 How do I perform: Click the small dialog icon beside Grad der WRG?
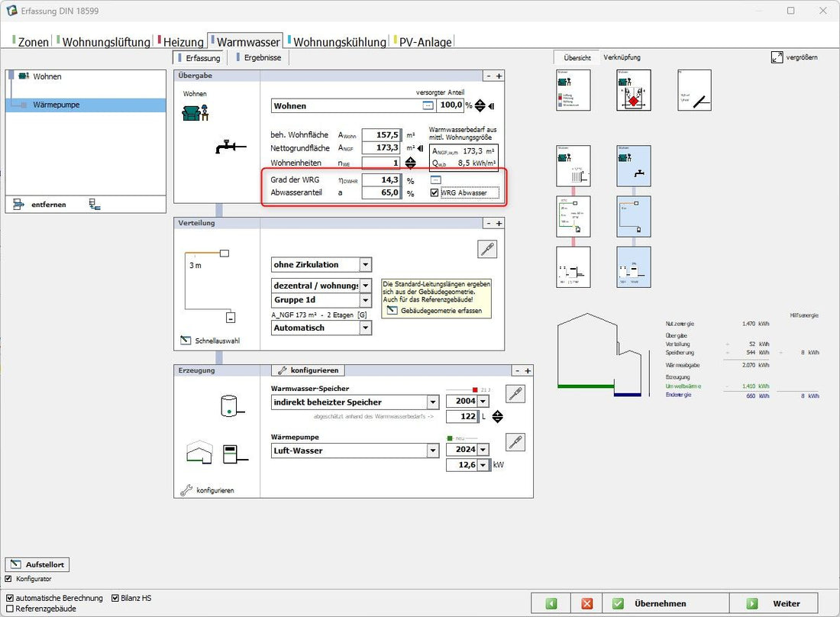435,179
